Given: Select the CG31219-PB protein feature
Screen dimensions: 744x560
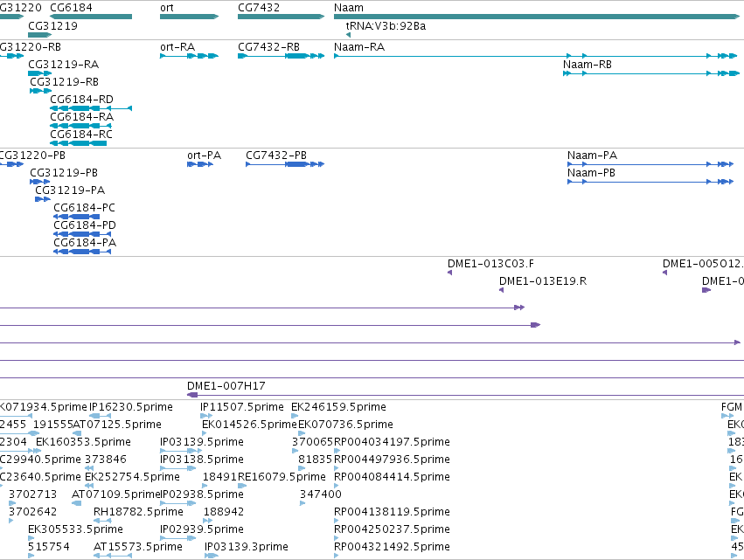Looking at the screenshot, I should tap(40, 182).
